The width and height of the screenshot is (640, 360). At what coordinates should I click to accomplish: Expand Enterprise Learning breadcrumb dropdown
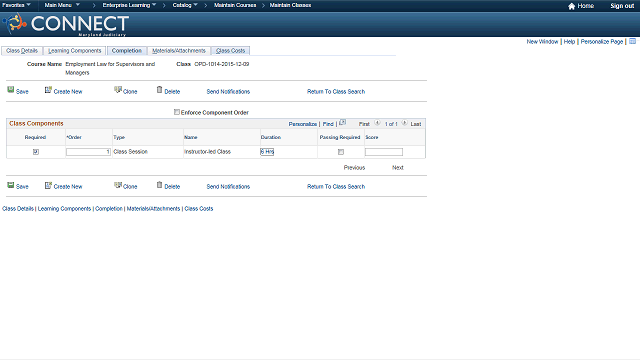(129, 5)
